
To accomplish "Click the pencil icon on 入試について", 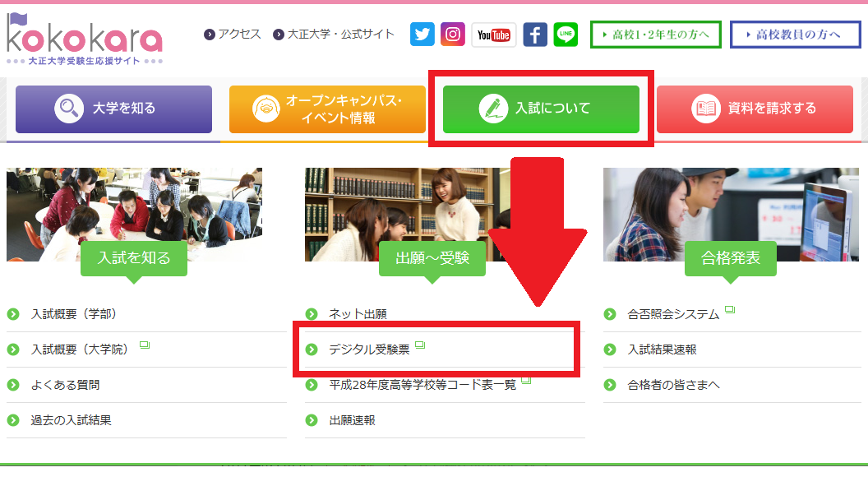I will 492,109.
